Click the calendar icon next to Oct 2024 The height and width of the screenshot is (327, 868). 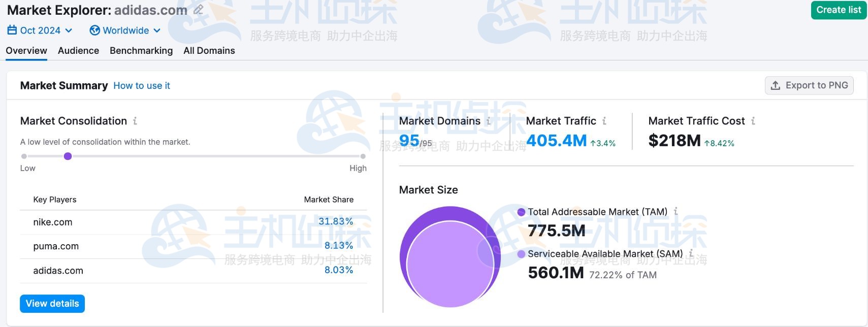click(x=12, y=30)
